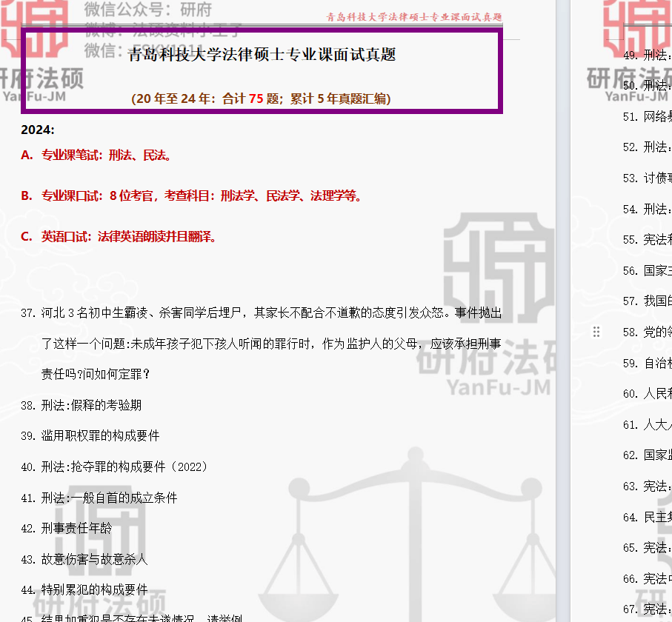Click question 57 starting 我国 on right page
672x622 pixels.
[647, 301]
